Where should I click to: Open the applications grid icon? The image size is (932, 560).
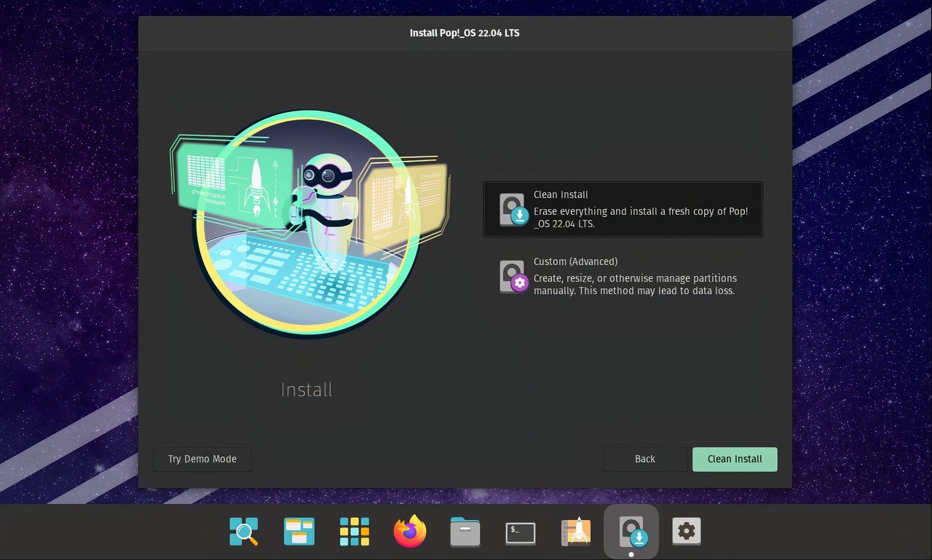tap(353, 532)
